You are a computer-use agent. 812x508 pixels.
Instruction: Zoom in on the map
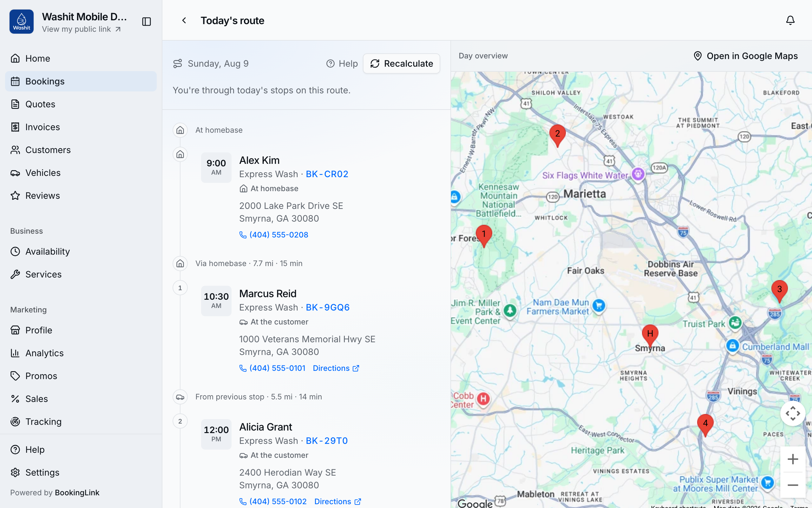point(793,459)
